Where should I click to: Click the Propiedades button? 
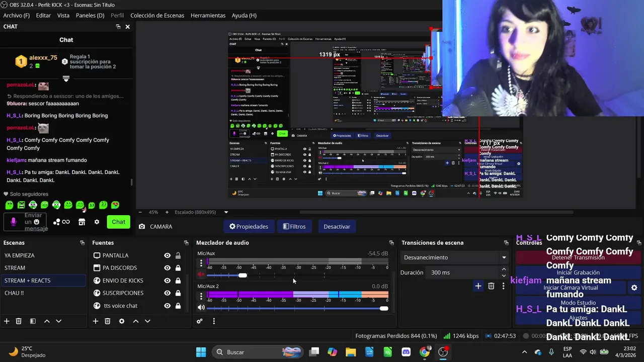click(249, 227)
